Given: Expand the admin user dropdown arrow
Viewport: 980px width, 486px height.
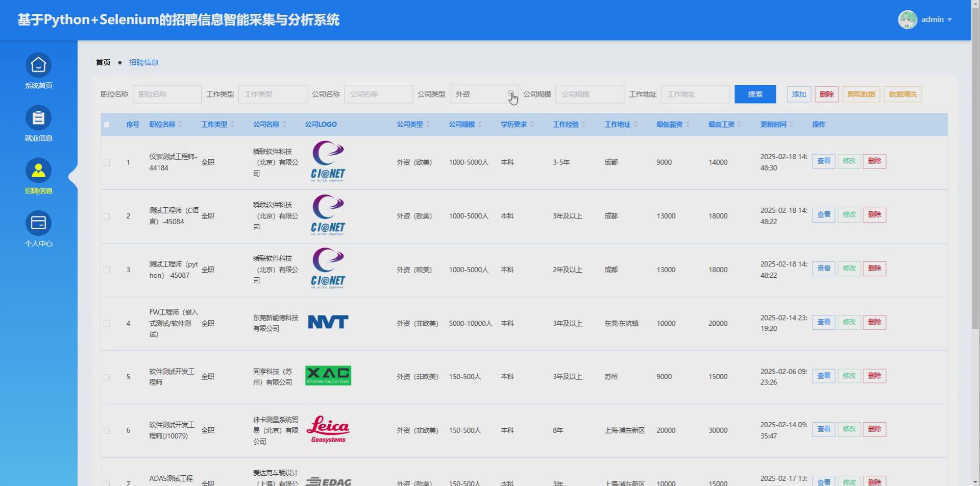Looking at the screenshot, I should (x=950, y=20).
